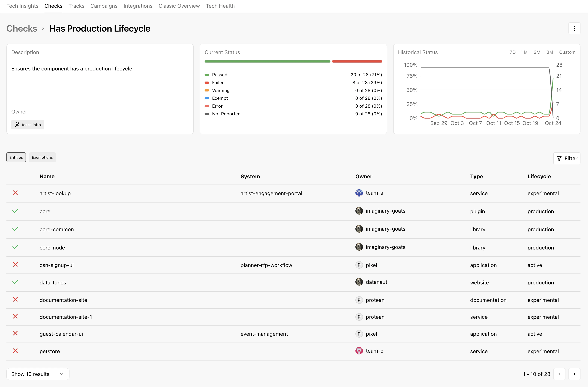Image resolution: width=588 pixels, height=387 pixels.
Task: Go to the Integrations tab
Action: (x=138, y=6)
